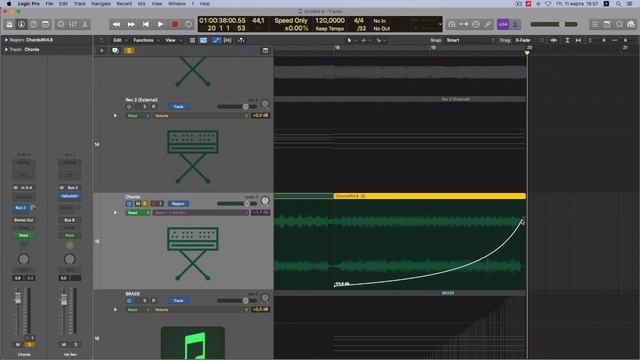640x360 pixels.
Task: Toggle the Metronome button
Action: coord(515,24)
